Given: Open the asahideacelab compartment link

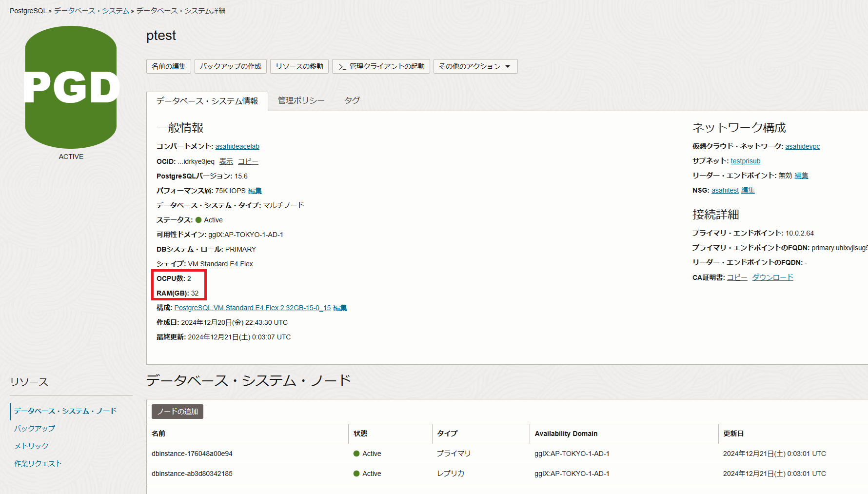Looking at the screenshot, I should click(x=237, y=146).
